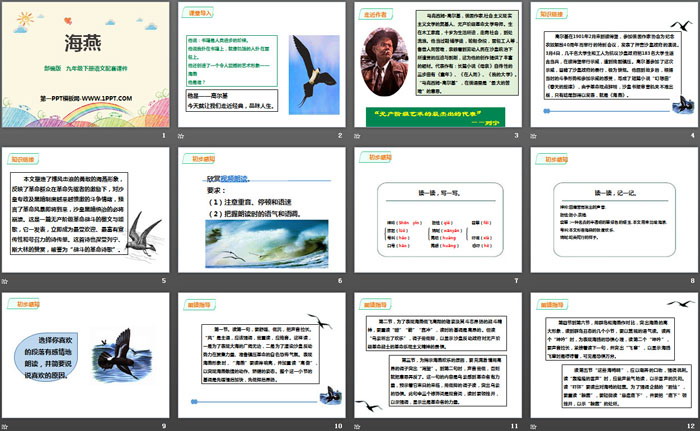Preview the animation star icon under slide 4
Screen dimensions: 700x431
pos(533,136)
